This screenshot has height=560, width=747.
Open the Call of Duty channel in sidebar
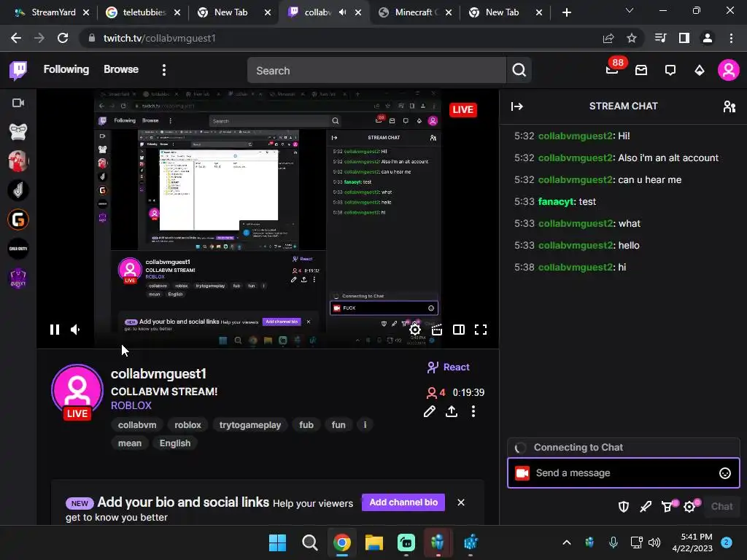click(x=18, y=249)
